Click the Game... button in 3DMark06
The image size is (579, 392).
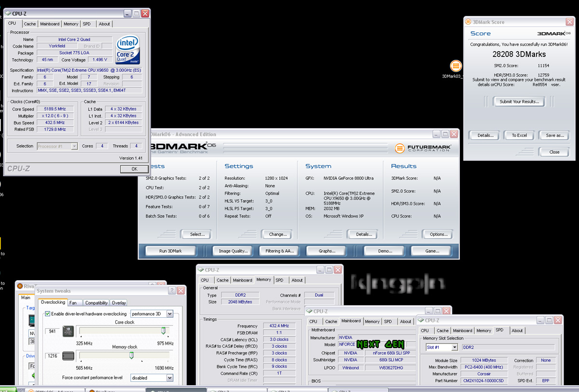pyautogui.click(x=432, y=251)
